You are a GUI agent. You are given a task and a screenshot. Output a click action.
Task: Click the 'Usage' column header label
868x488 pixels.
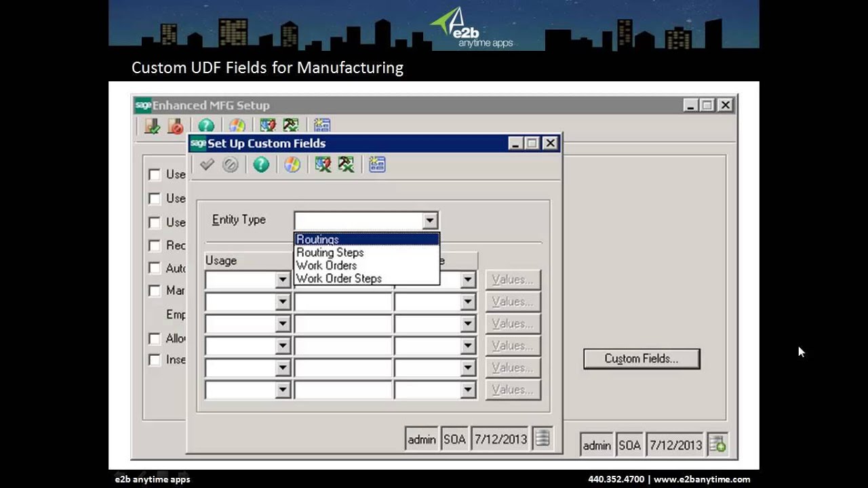(x=221, y=260)
